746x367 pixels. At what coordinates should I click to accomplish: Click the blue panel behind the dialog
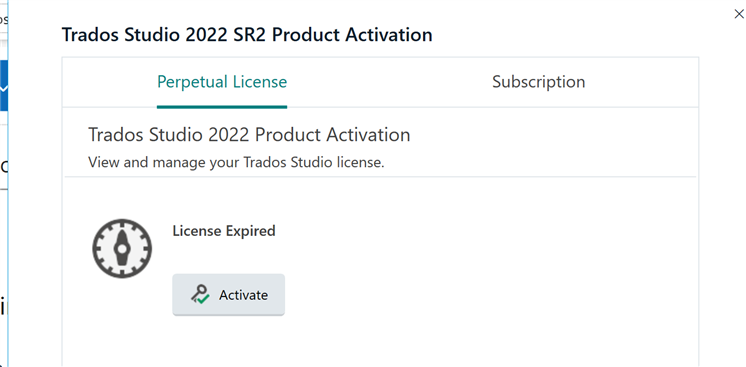(4, 85)
